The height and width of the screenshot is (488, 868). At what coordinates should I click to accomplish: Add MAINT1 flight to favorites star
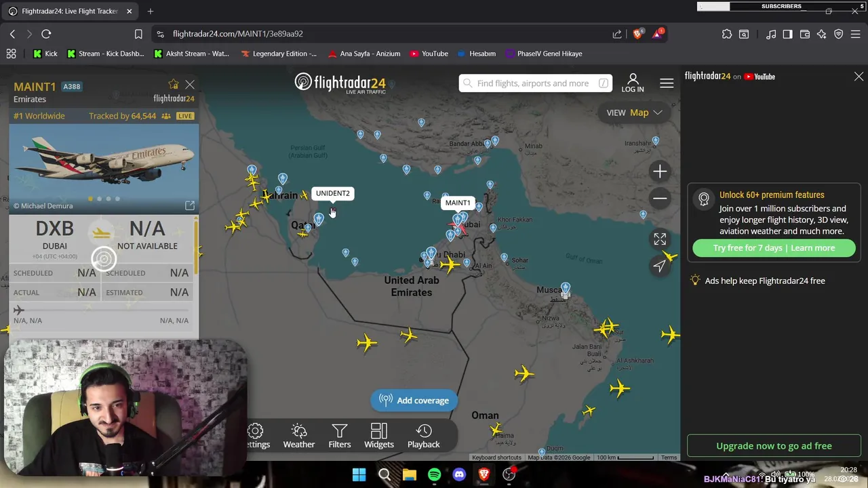coord(174,84)
